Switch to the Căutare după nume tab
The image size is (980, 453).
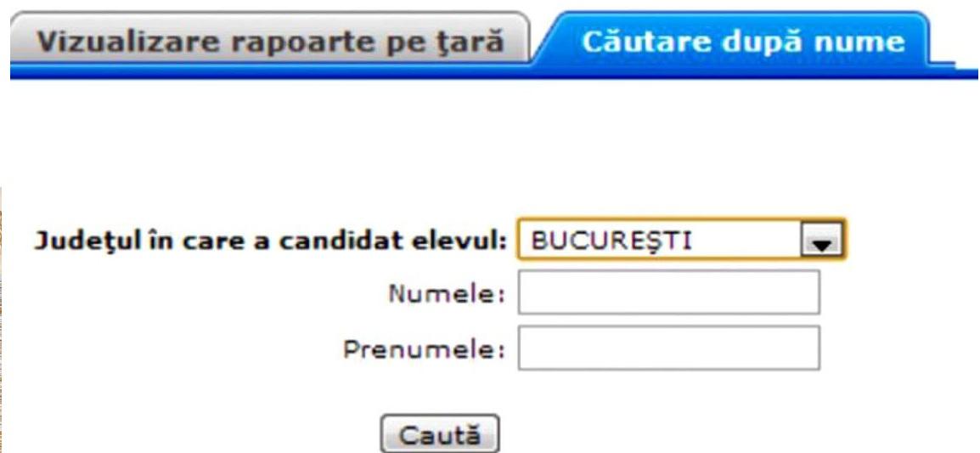tap(742, 41)
